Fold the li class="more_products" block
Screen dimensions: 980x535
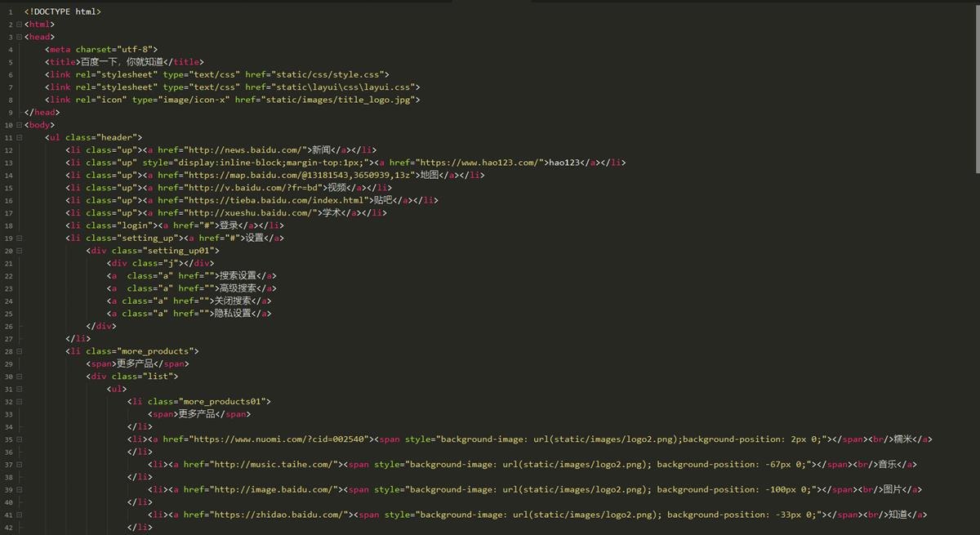(19, 351)
